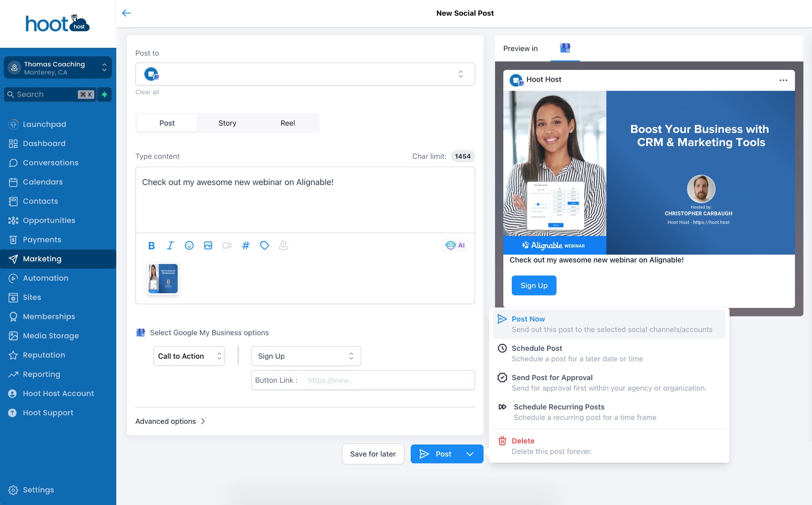Switch to the Story tab
812x505 pixels.
point(227,123)
